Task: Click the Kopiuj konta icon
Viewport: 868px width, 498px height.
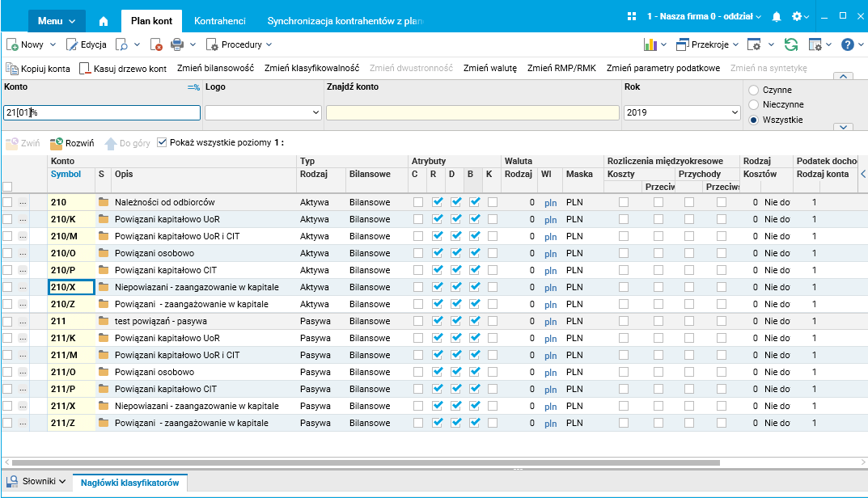Action: 12,69
